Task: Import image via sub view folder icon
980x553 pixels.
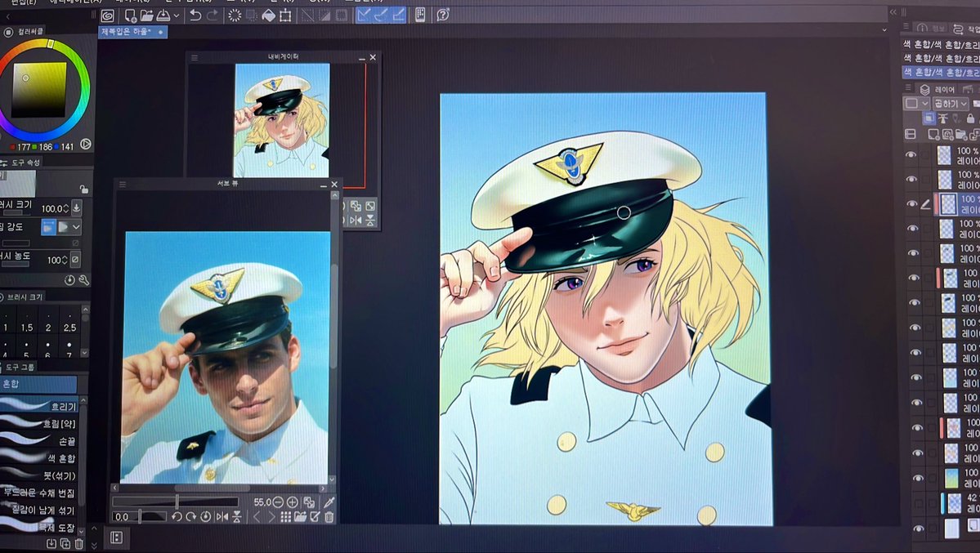Action: 300,517
